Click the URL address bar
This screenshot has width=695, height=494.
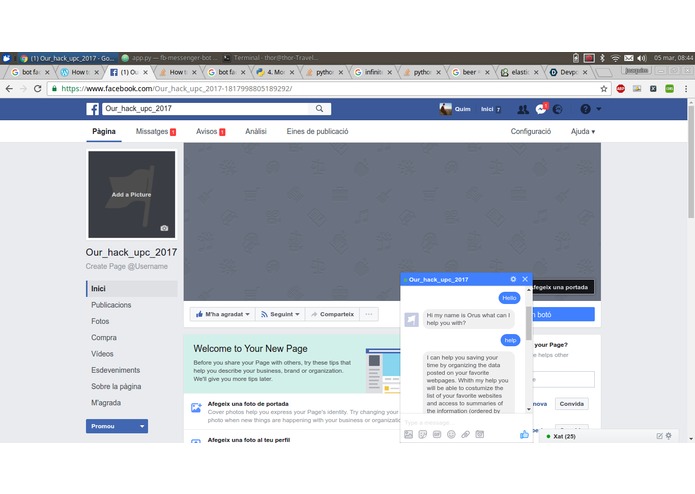(328, 89)
